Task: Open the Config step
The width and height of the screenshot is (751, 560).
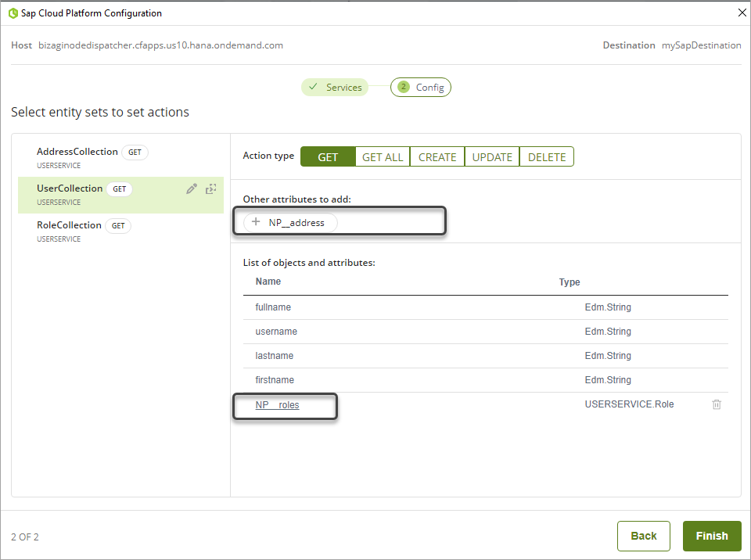Action: 421,87
